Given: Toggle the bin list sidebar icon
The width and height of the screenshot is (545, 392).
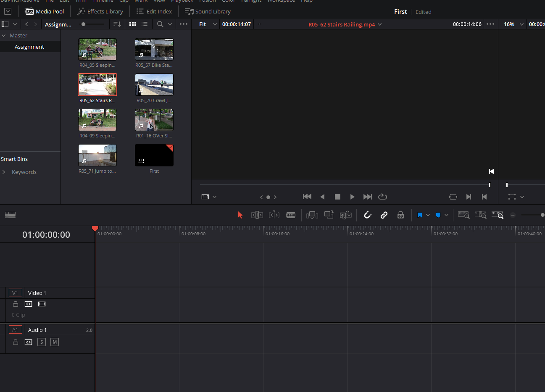Looking at the screenshot, I should (x=5, y=24).
